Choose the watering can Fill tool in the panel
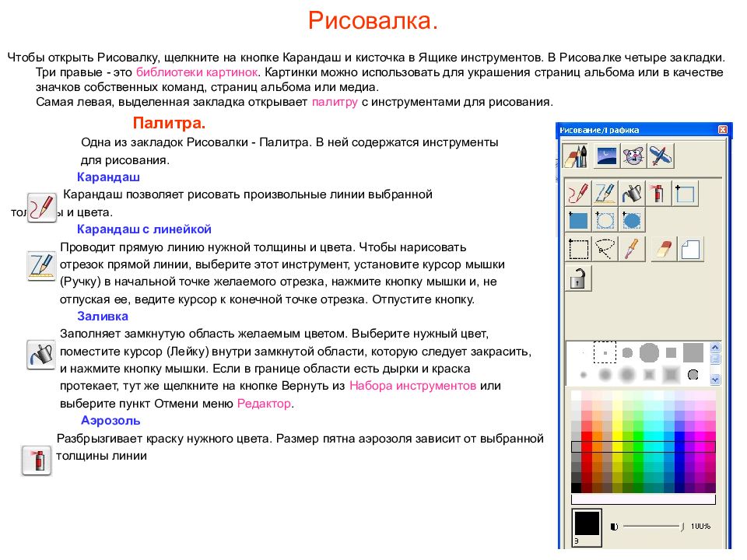747x560 pixels. (x=631, y=194)
